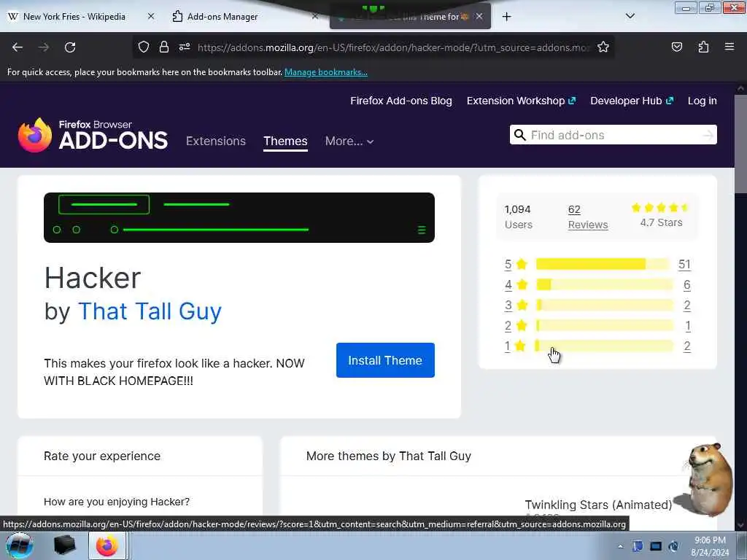Open the Manage bookmarks... link
Viewport: 747px width, 560px height.
(x=326, y=72)
